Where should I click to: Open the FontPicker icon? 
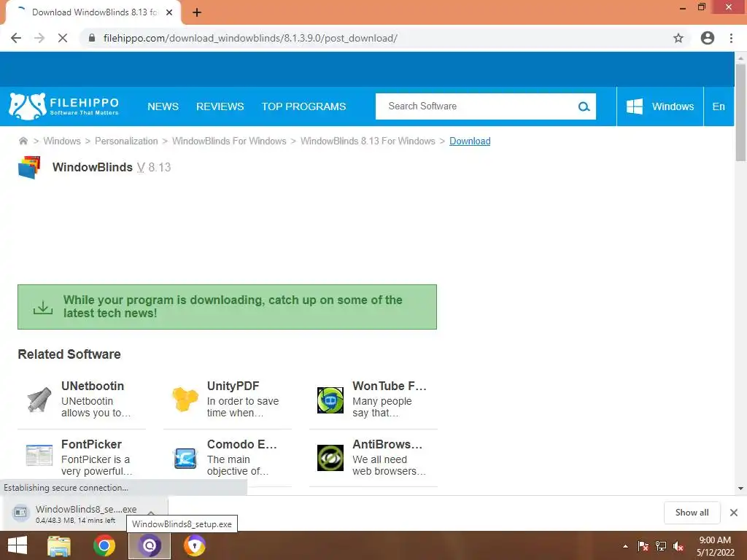(39, 455)
